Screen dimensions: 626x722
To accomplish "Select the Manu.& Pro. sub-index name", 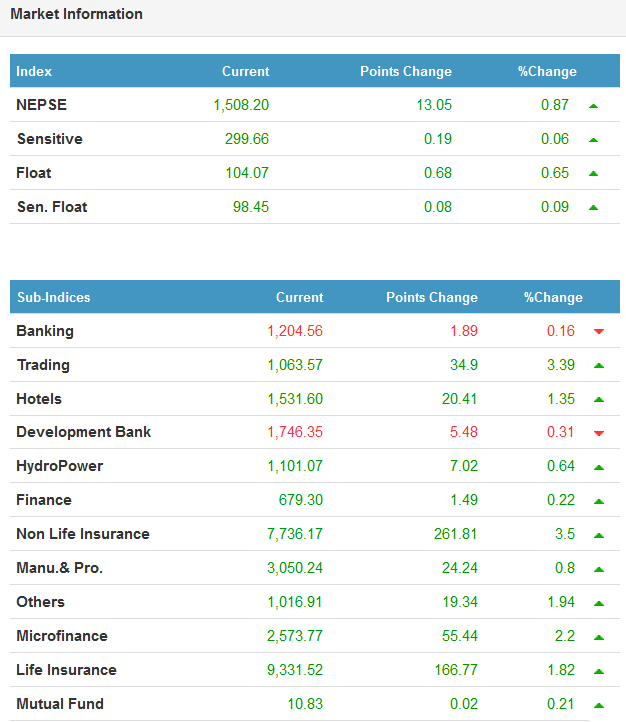I will pyautogui.click(x=59, y=568).
